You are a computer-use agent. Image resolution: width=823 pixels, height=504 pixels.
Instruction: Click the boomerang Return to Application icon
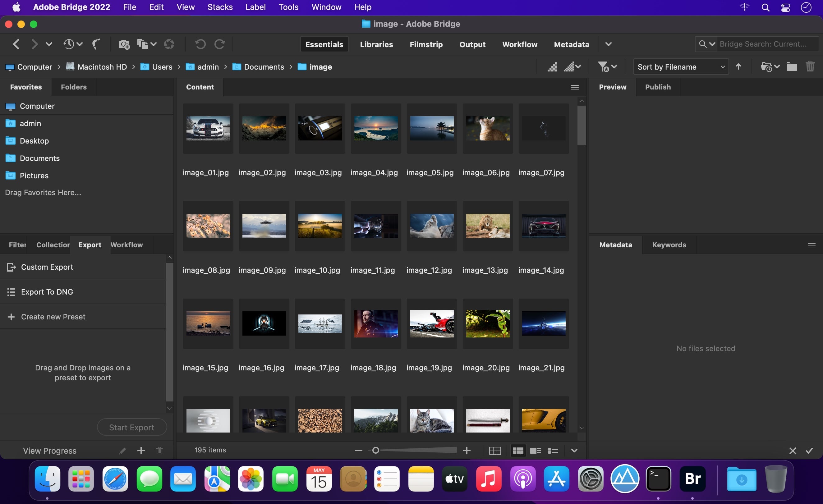point(96,44)
